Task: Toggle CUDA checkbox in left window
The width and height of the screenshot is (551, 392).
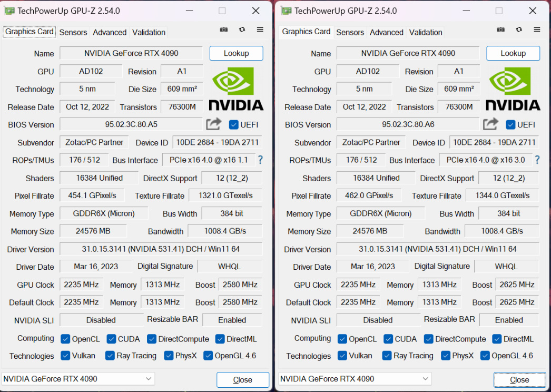Action: pos(111,339)
